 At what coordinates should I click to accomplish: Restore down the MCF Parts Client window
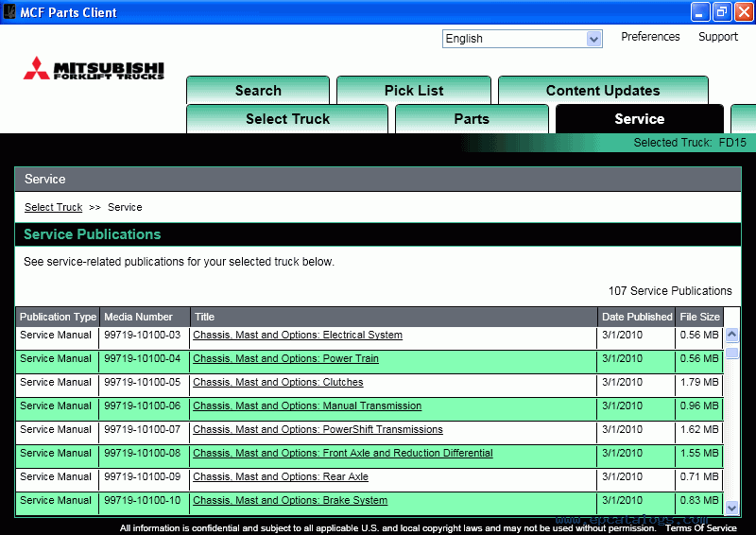[x=721, y=12]
